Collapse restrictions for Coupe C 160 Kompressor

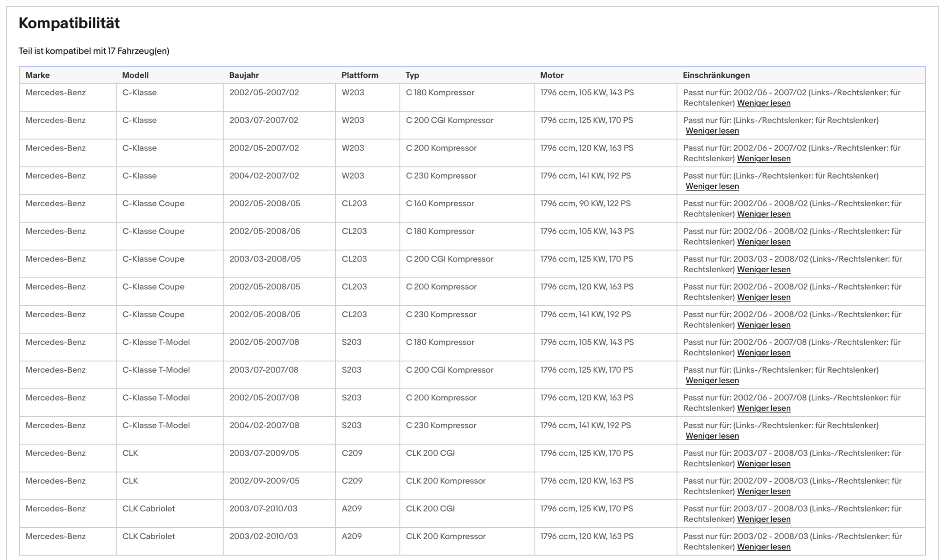click(764, 214)
